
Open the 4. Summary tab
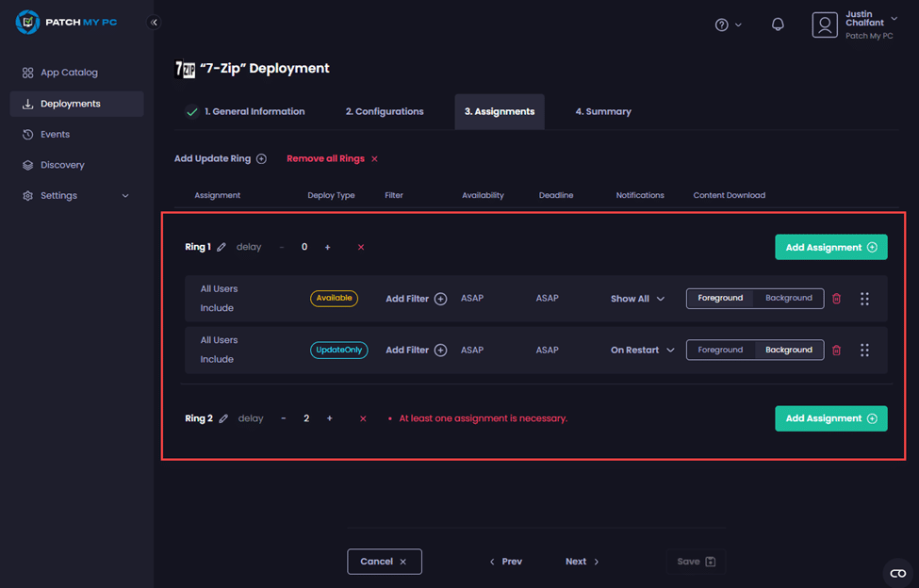[x=603, y=111]
